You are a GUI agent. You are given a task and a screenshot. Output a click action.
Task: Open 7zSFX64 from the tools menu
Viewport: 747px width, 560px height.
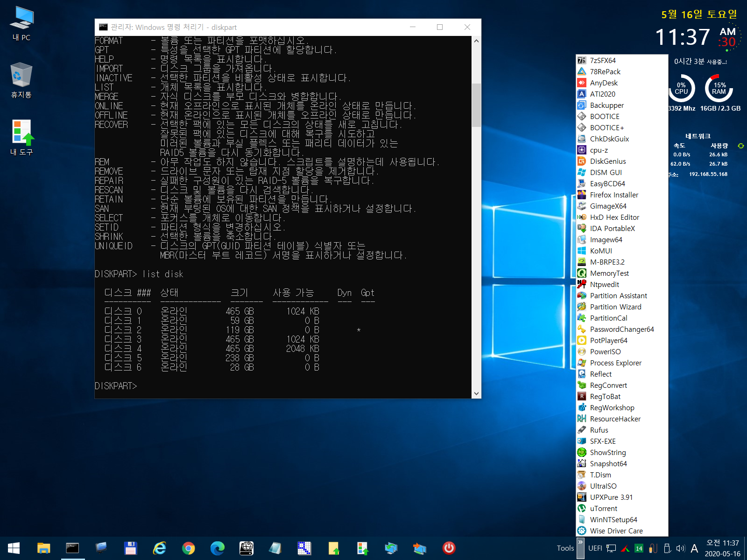621,60
